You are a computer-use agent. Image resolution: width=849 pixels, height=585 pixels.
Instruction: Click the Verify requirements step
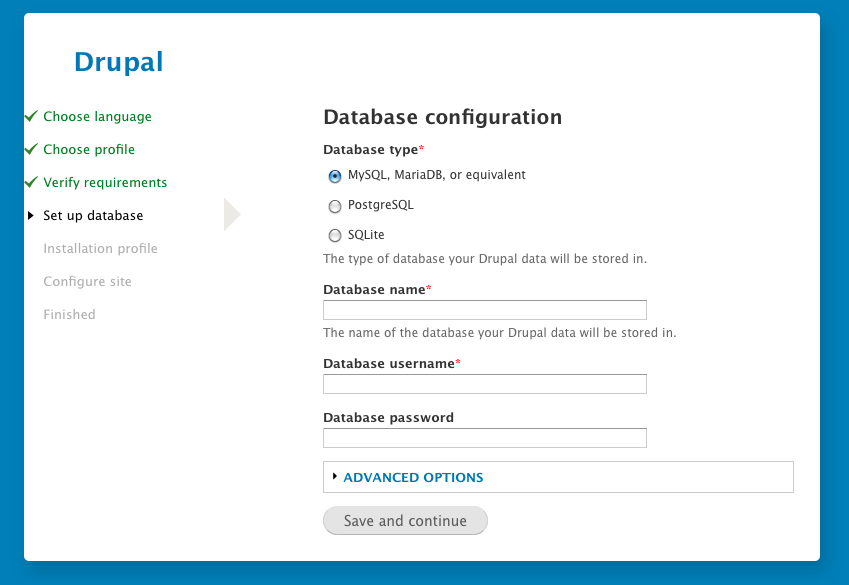[105, 183]
